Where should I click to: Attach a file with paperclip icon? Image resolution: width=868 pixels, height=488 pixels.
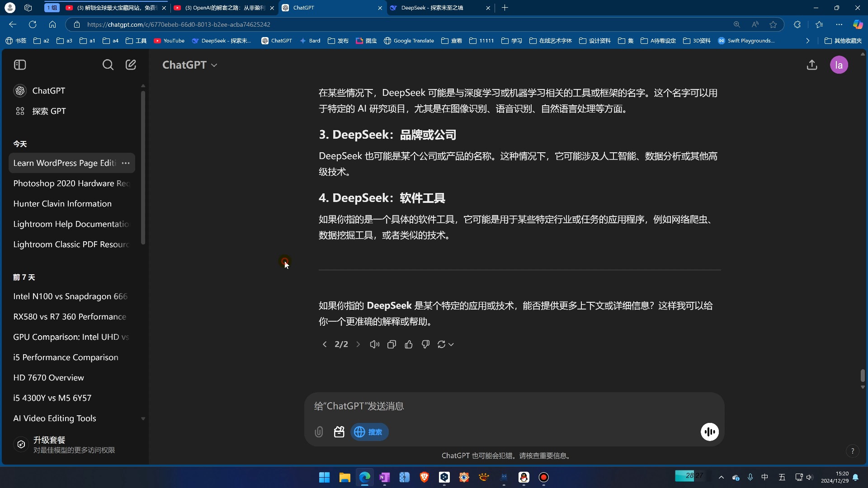click(x=319, y=432)
